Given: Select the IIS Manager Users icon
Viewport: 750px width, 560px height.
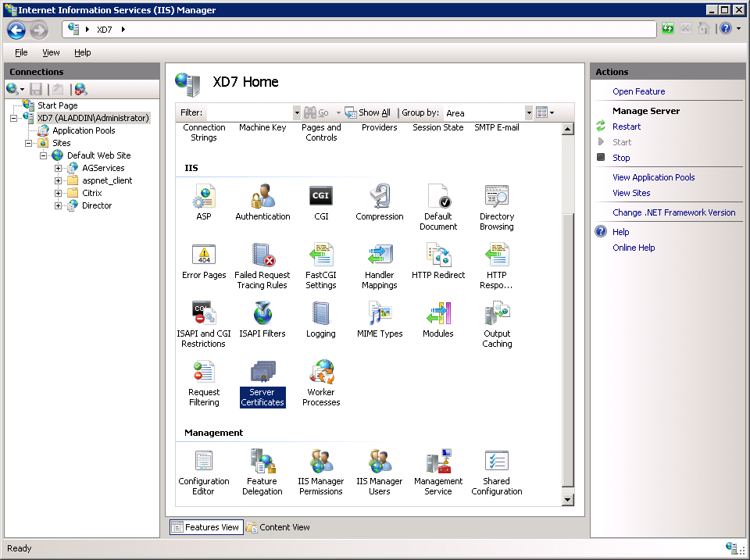Looking at the screenshot, I should tap(380, 472).
